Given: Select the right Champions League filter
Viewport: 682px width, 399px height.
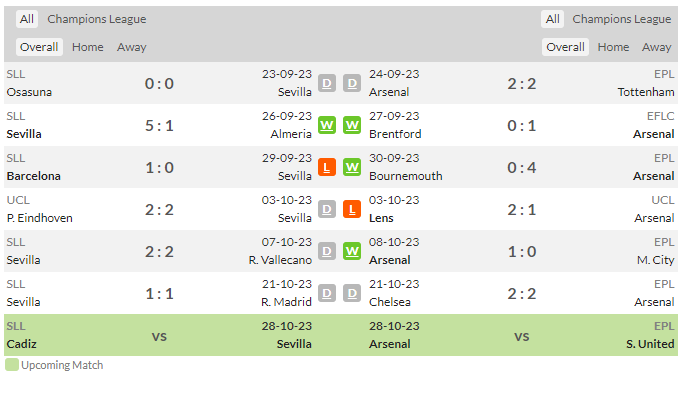Looking at the screenshot, I should click(x=622, y=19).
